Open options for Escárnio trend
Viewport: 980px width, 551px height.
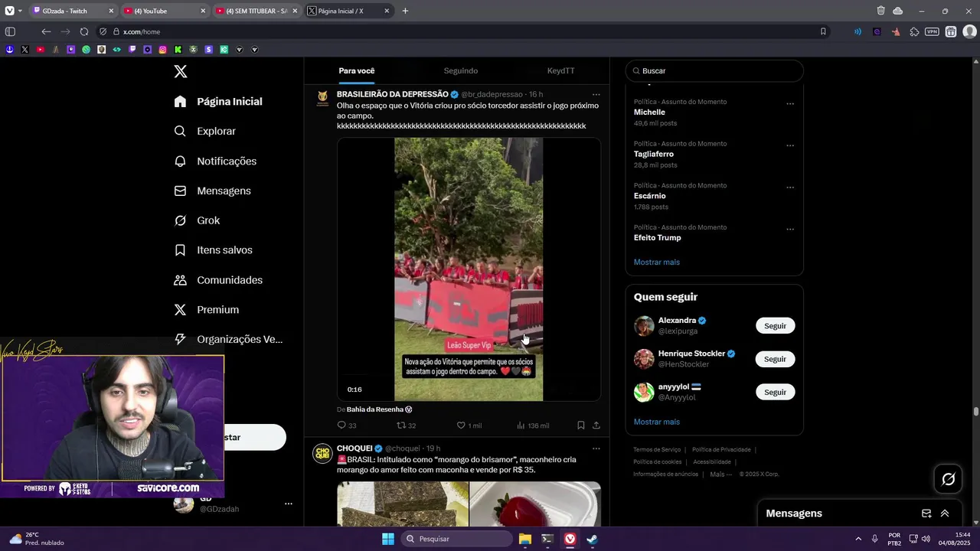coord(790,187)
